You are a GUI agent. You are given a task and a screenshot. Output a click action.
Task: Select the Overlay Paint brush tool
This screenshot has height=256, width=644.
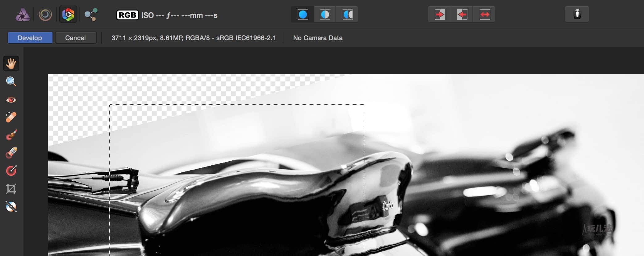(11, 135)
